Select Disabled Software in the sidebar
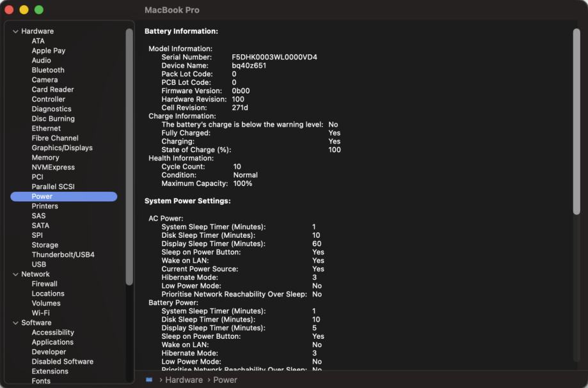Image resolution: width=588 pixels, height=388 pixels. 63,362
